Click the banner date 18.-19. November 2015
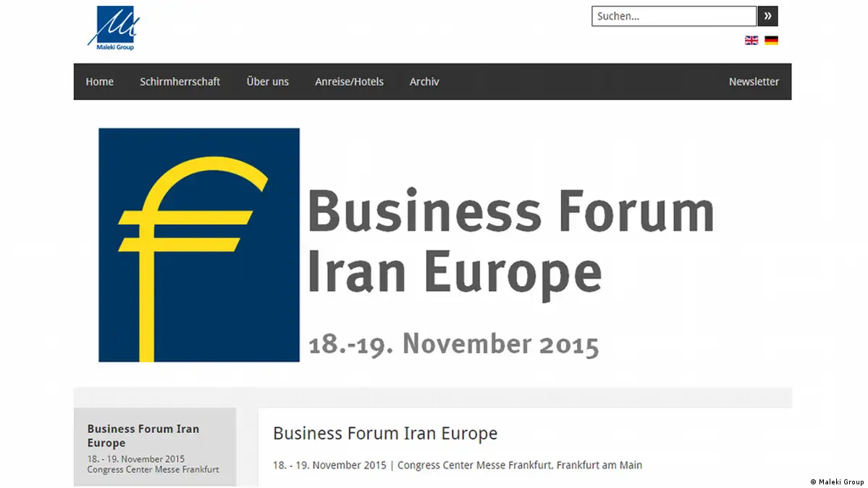This screenshot has height=488, width=868. click(454, 344)
